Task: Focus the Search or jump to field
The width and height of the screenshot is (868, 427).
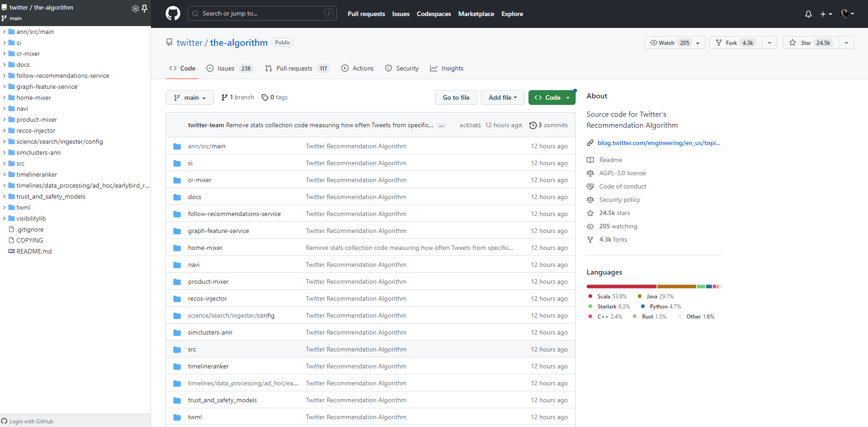Action: 262,13
